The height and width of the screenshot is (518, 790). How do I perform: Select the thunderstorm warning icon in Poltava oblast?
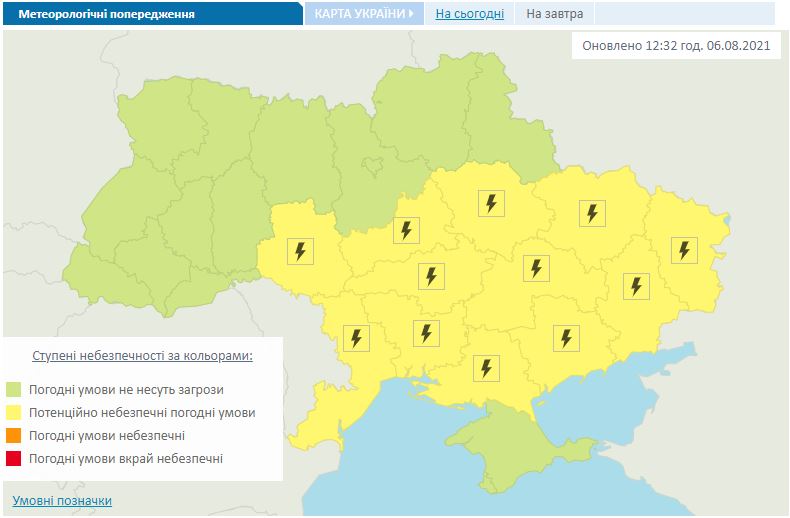490,203
